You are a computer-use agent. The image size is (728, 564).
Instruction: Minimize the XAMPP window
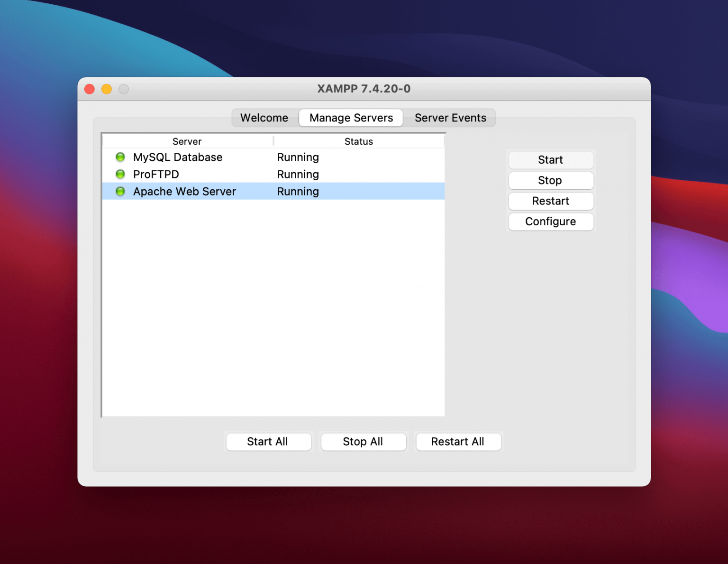tap(107, 89)
